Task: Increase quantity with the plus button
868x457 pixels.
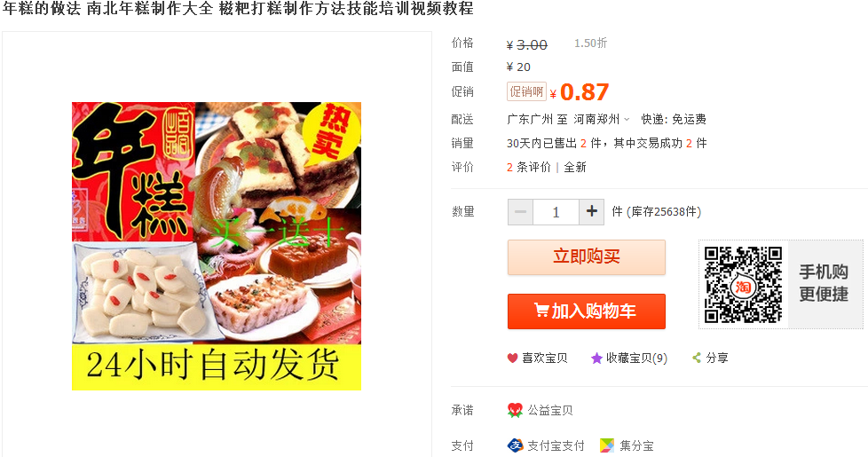Action: pos(592,211)
